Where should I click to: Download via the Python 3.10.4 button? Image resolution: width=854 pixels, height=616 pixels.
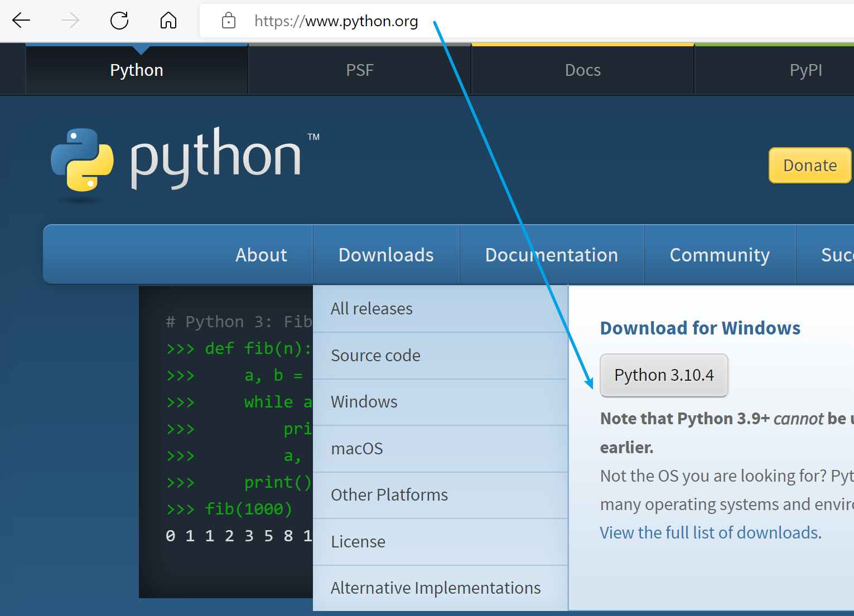pyautogui.click(x=664, y=375)
